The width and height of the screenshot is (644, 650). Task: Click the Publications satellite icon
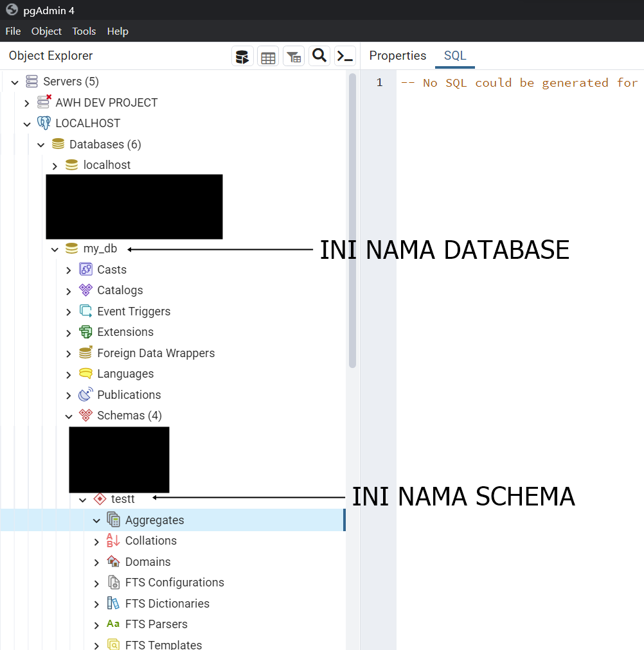coord(86,394)
